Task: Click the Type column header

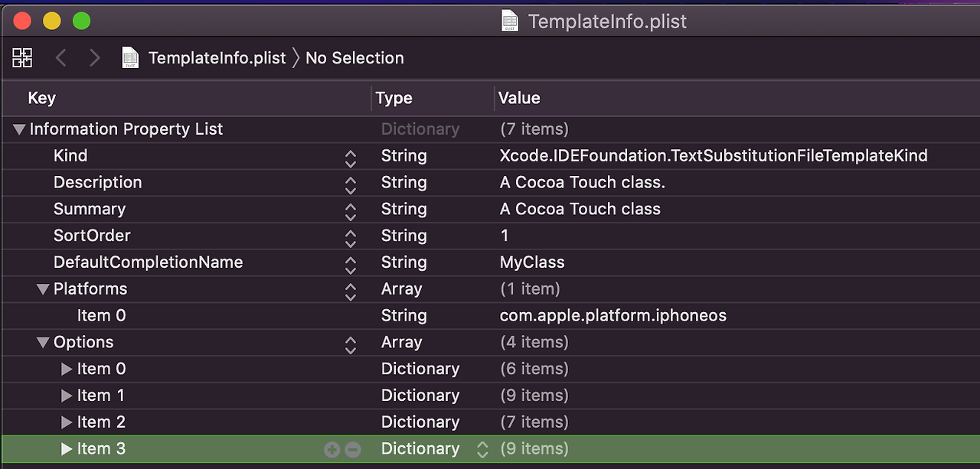Action: [394, 98]
